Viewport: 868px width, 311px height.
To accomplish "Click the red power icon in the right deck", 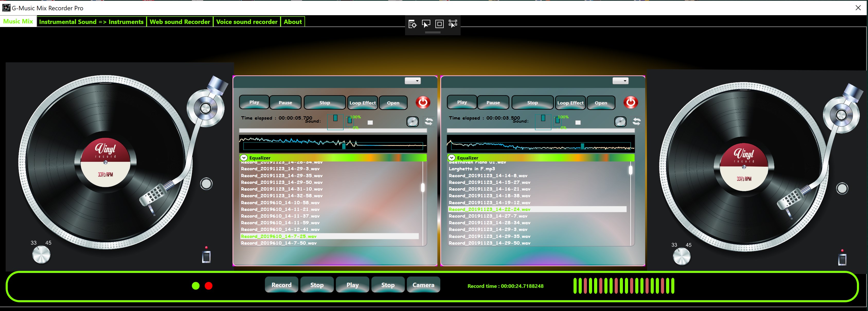I will point(630,102).
